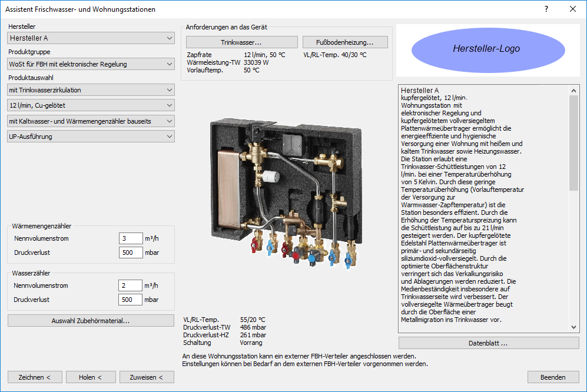Click the 'Hersteller A' heading in description
This screenshot has width=587, height=392.
[420, 90]
